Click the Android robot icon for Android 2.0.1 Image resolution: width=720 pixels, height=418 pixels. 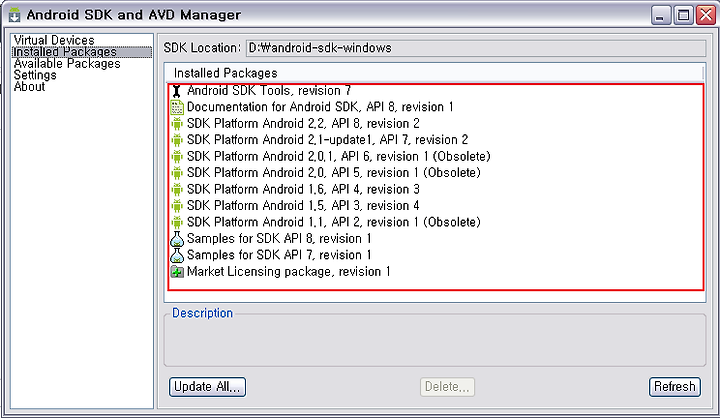coord(177,156)
